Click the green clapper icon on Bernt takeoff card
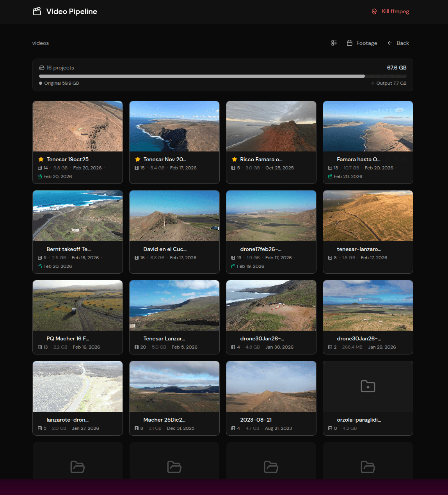The height and width of the screenshot is (495, 448). point(39,266)
